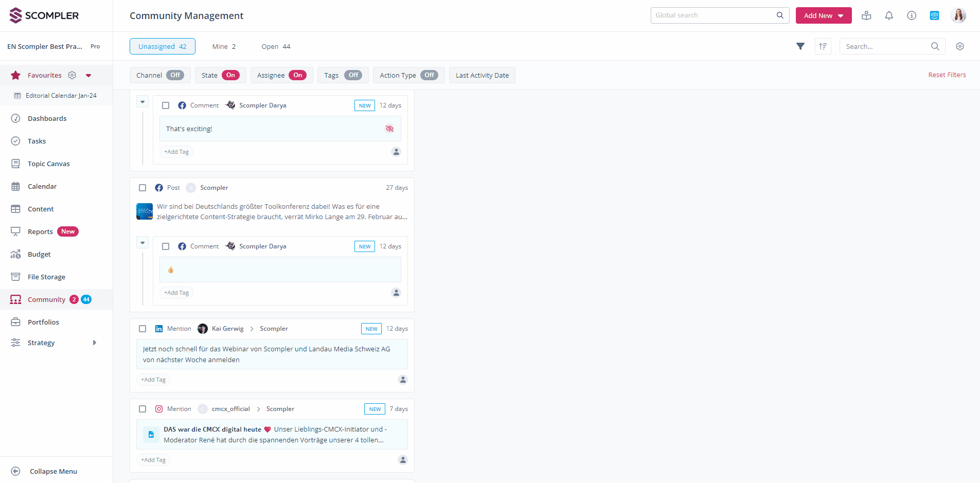The width and height of the screenshot is (980, 483).
Task: Focus the Global search field
Action: click(x=714, y=15)
